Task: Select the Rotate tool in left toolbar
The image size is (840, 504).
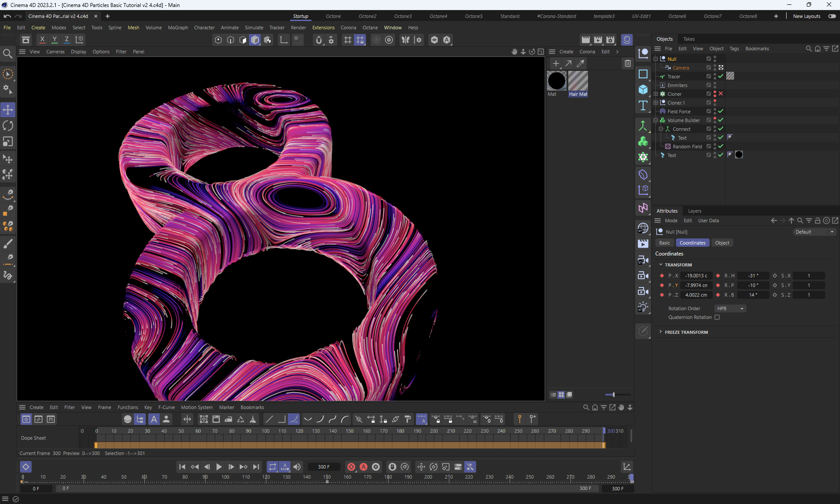Action: click(x=8, y=126)
